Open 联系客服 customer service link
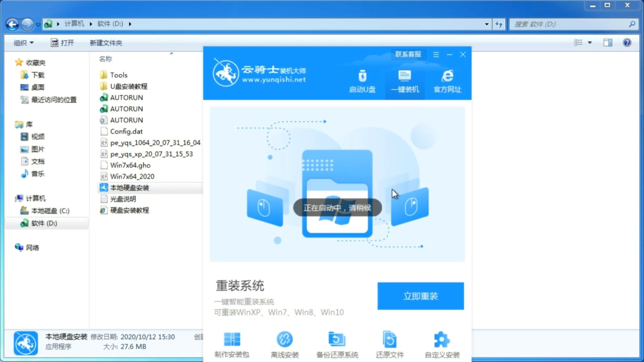644x362 pixels. point(408,54)
